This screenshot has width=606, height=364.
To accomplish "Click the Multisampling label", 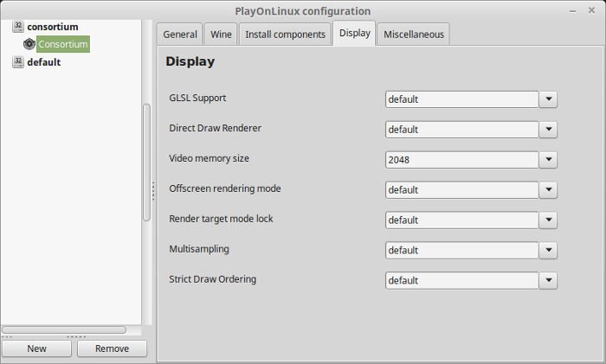I will (x=199, y=249).
